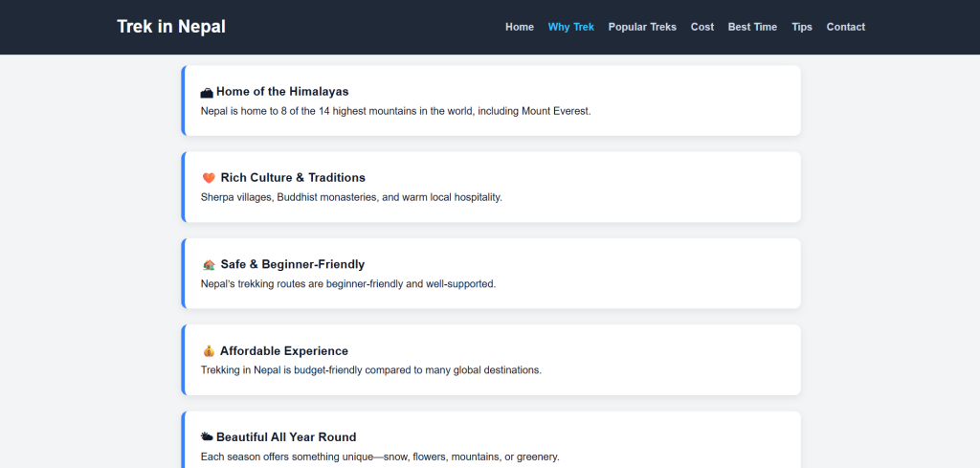
Task: Click the house icon next to Safe & Beginner-Friendly
Action: (209, 265)
